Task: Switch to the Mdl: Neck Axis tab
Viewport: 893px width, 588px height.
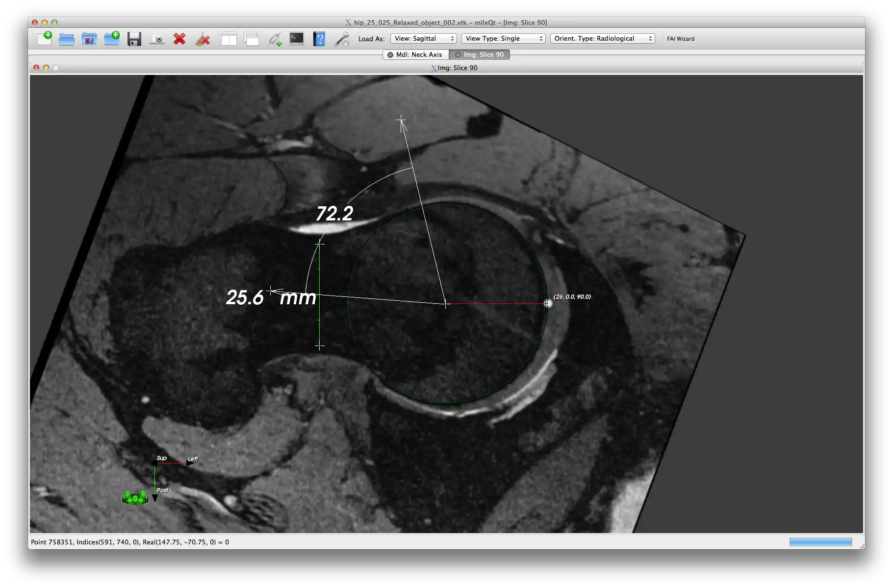Action: pyautogui.click(x=415, y=54)
